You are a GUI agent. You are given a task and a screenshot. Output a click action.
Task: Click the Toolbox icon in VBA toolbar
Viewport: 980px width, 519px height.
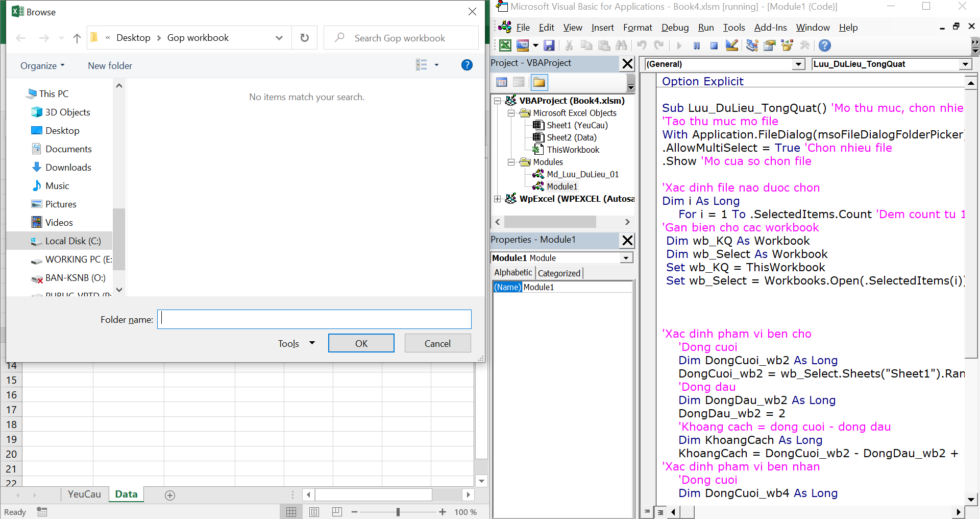click(805, 45)
